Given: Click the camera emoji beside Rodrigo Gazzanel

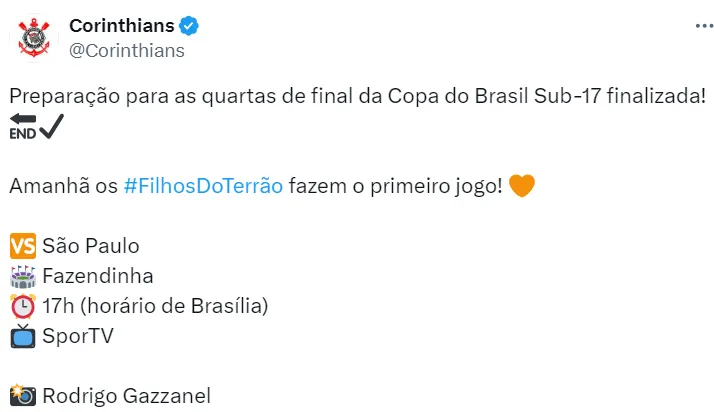Looking at the screenshot, I should pos(23,396).
